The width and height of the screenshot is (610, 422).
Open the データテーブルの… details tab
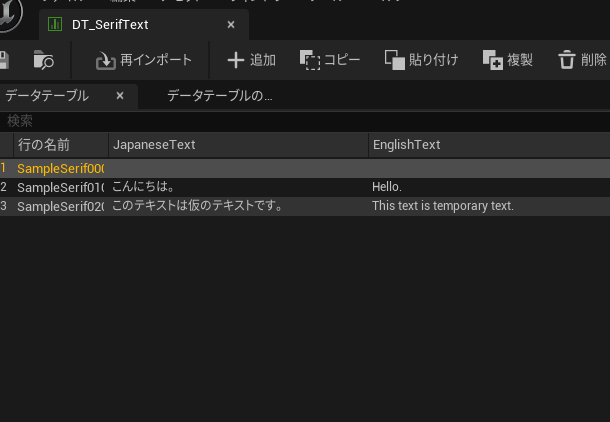(219, 96)
